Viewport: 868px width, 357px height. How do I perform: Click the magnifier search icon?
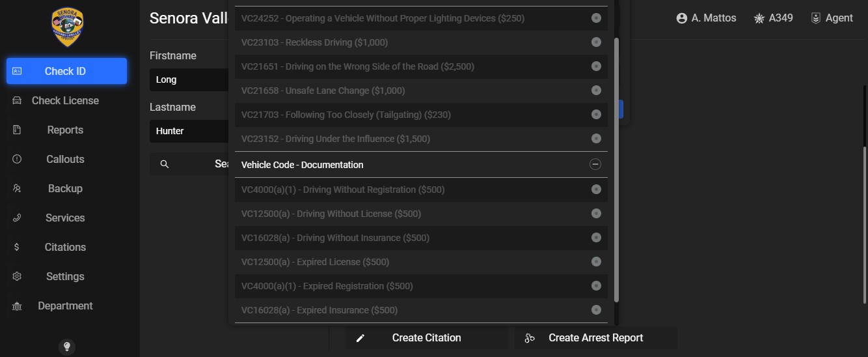(x=165, y=164)
